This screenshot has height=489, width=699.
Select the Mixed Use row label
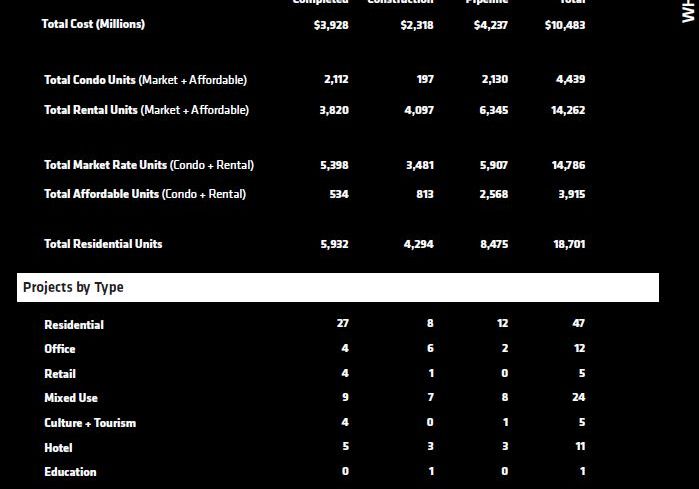tap(71, 398)
